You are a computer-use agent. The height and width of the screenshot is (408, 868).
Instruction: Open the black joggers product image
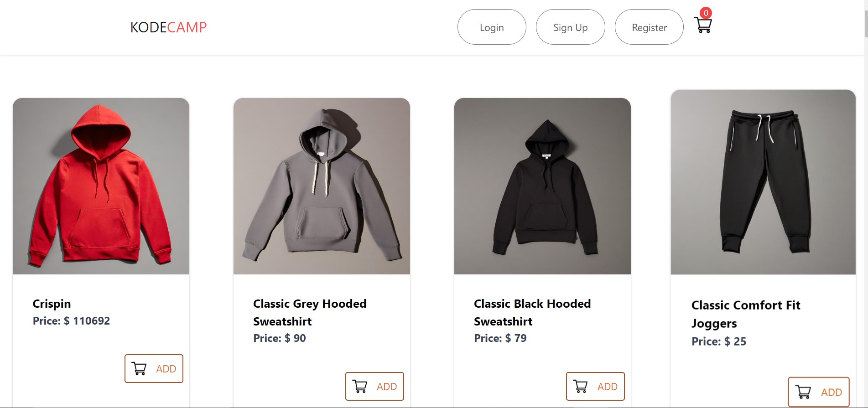763,182
